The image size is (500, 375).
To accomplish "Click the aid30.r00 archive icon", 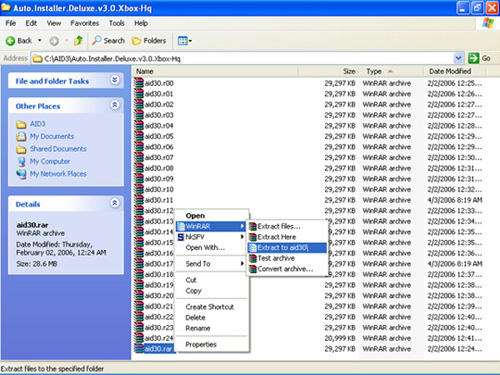I will coord(139,83).
